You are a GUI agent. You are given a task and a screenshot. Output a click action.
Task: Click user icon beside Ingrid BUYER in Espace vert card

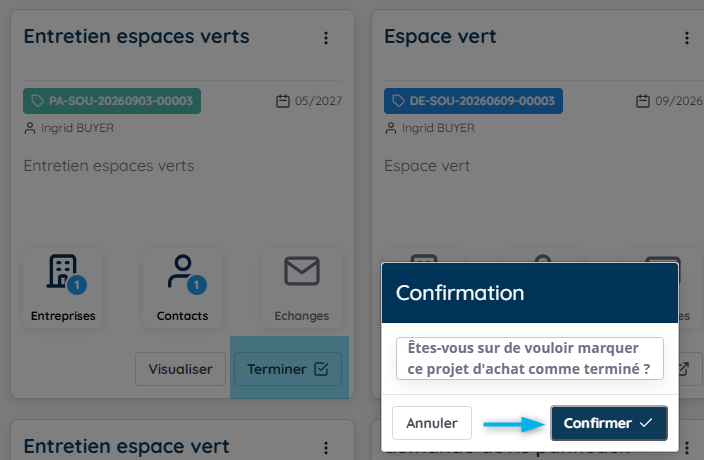tap(391, 128)
